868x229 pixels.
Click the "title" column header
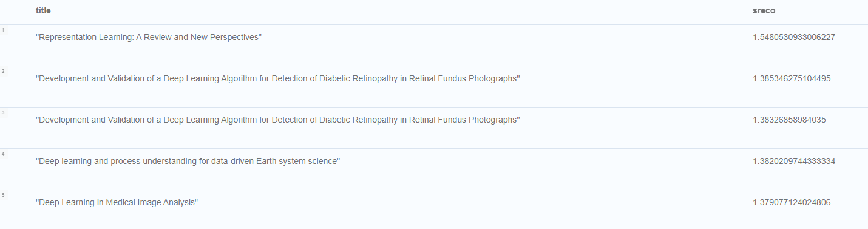(43, 10)
